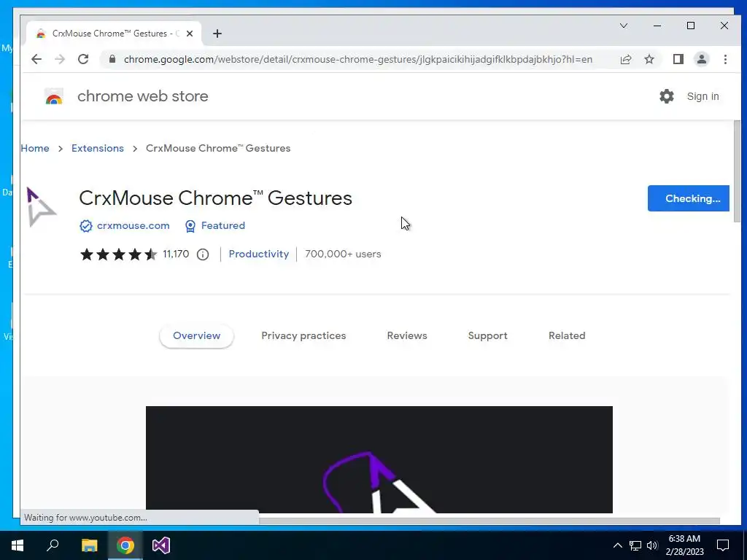Click the network tray icon

(635, 545)
